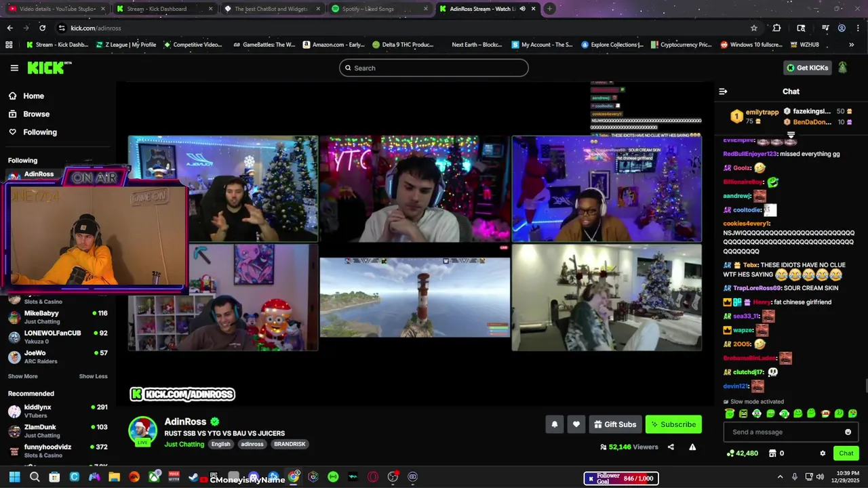Open chat settings gear icon
This screenshot has width=868, height=488.
point(823,453)
